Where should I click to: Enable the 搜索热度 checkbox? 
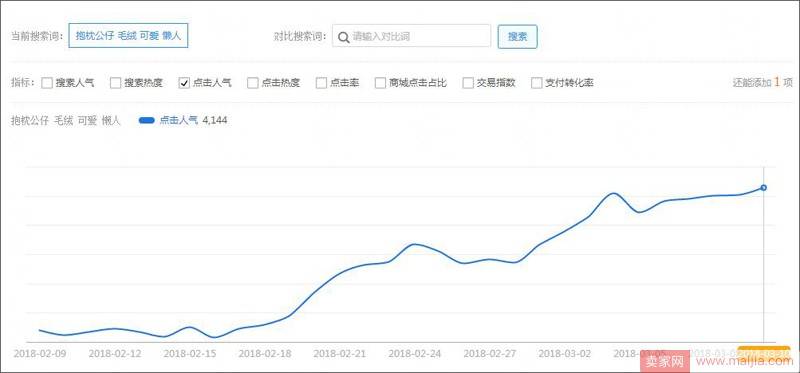point(115,83)
